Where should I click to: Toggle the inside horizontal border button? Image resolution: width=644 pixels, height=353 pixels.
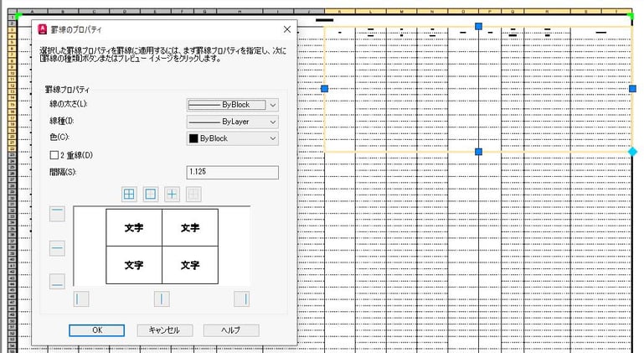point(57,248)
